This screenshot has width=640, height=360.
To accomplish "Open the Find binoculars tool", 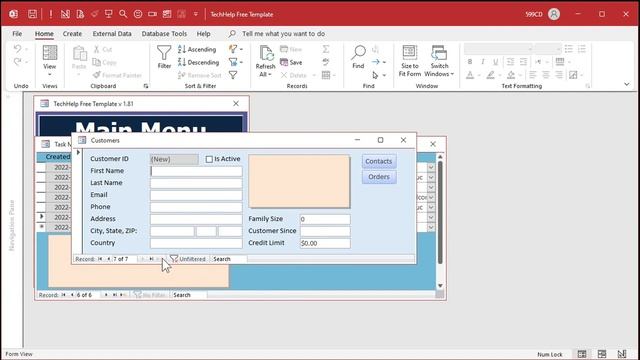I will point(358,57).
